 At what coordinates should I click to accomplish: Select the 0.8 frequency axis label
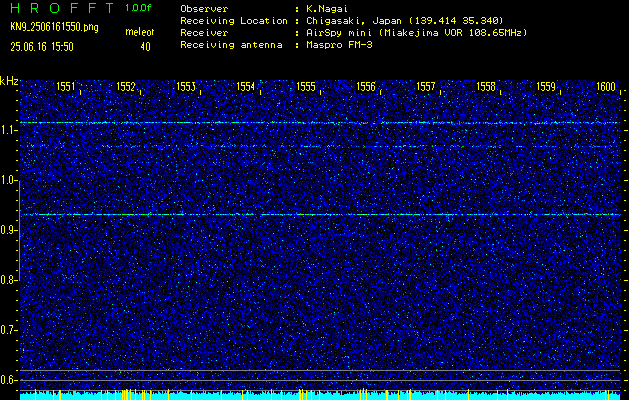point(9,280)
